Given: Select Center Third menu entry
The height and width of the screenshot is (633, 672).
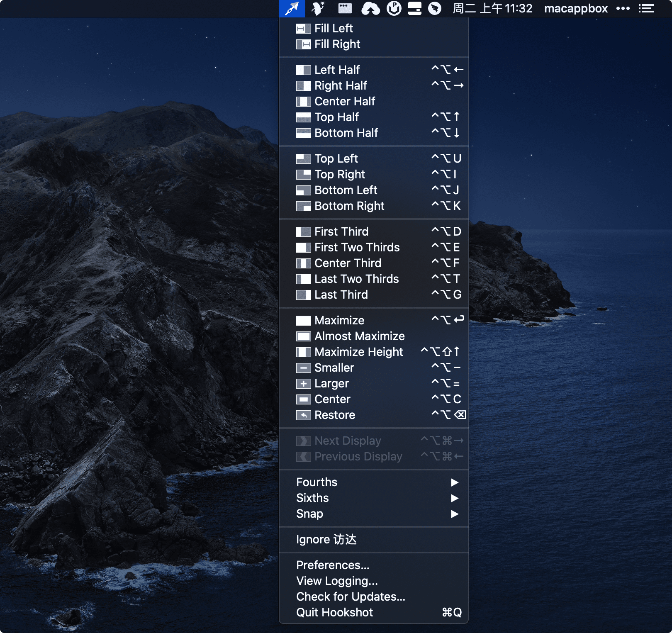Looking at the screenshot, I should pyautogui.click(x=374, y=263).
